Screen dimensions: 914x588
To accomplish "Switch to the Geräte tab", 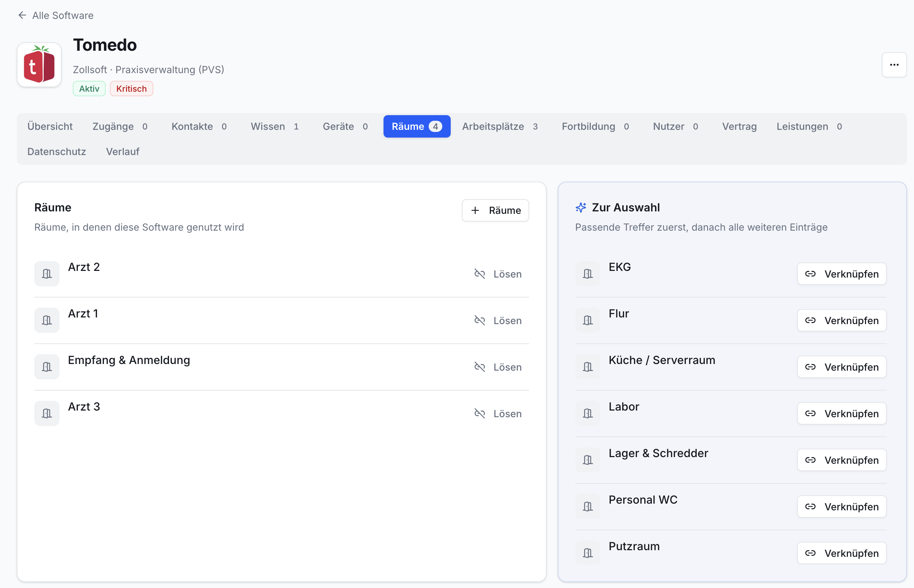I will click(x=345, y=126).
